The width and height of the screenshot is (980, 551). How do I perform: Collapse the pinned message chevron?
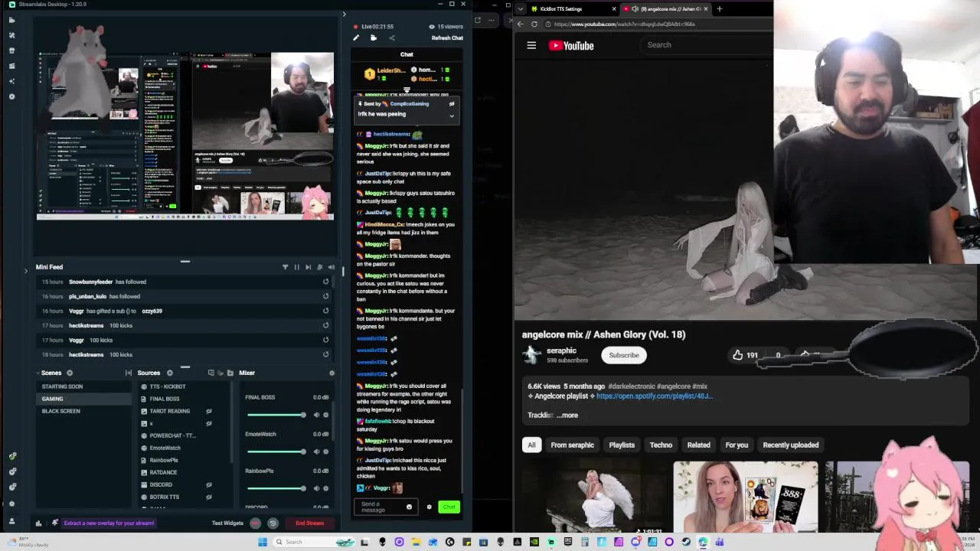point(452,116)
